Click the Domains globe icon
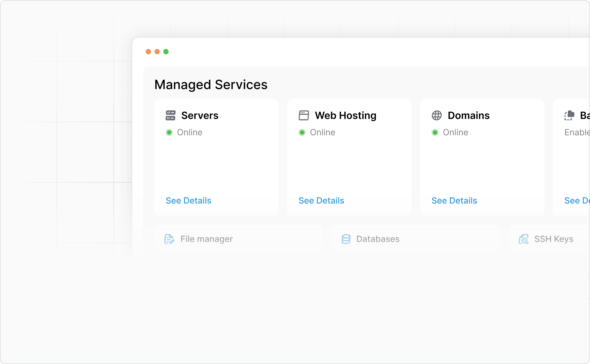Screen dimensions: 590x364 [436, 115]
